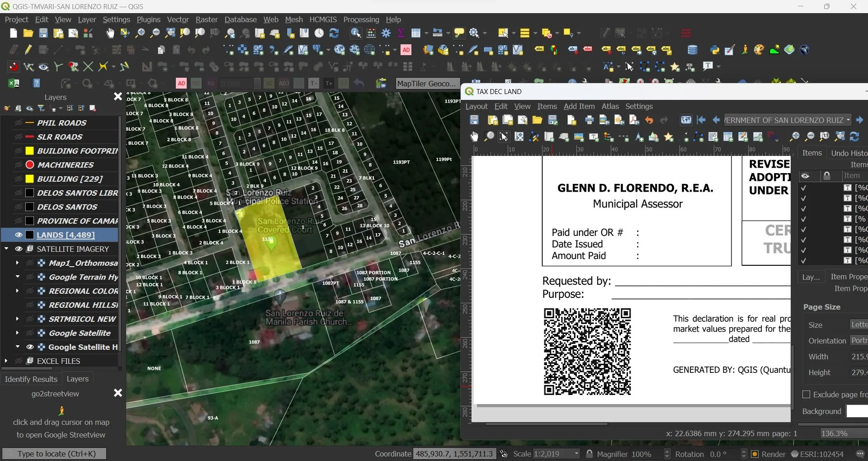This screenshot has height=461, width=868.
Task: Open the Plugins menu
Action: point(148,19)
